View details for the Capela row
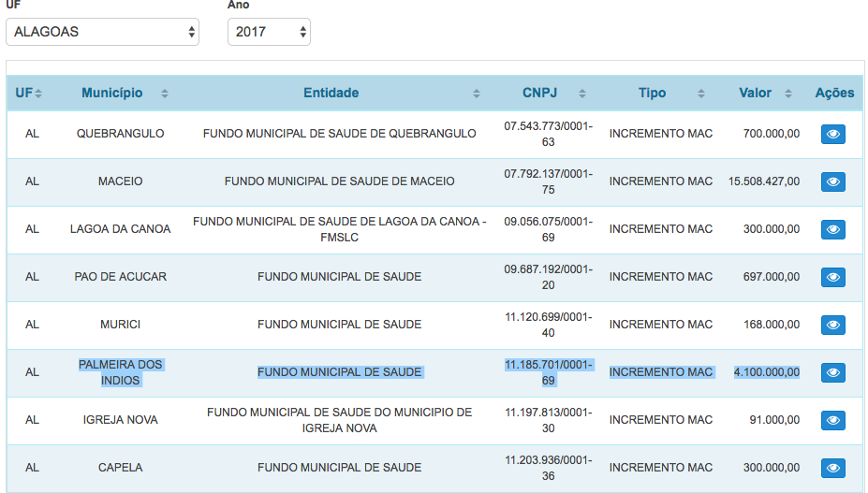Viewport: 868px width, 493px height. [x=832, y=468]
